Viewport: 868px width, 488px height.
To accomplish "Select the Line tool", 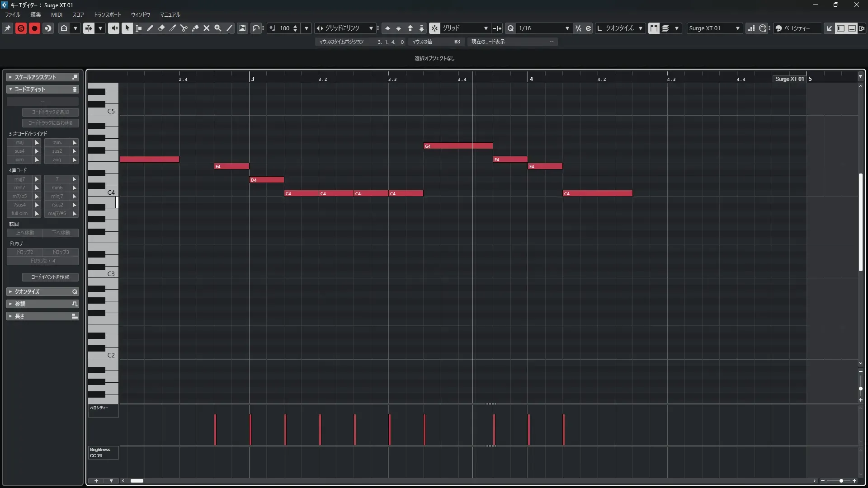I will coord(229,28).
